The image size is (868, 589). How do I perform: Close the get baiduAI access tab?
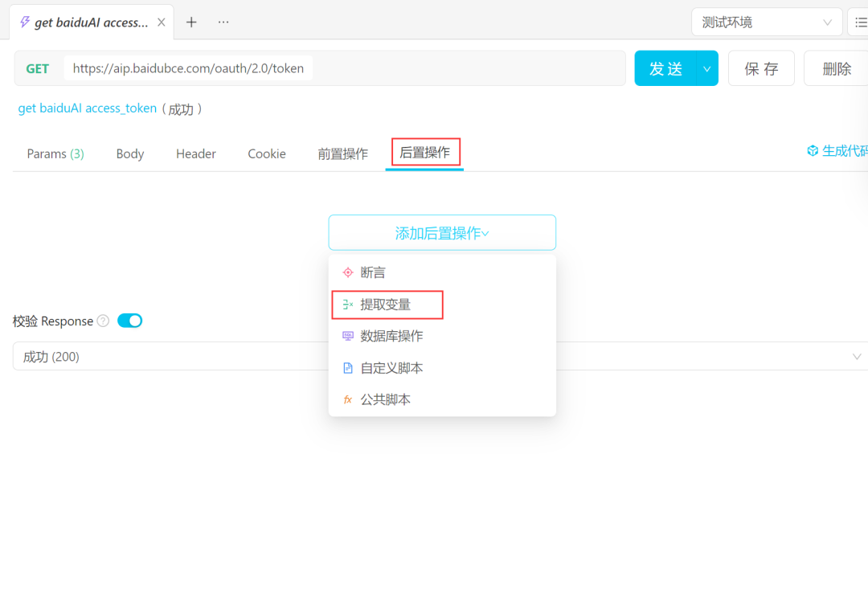(x=161, y=22)
